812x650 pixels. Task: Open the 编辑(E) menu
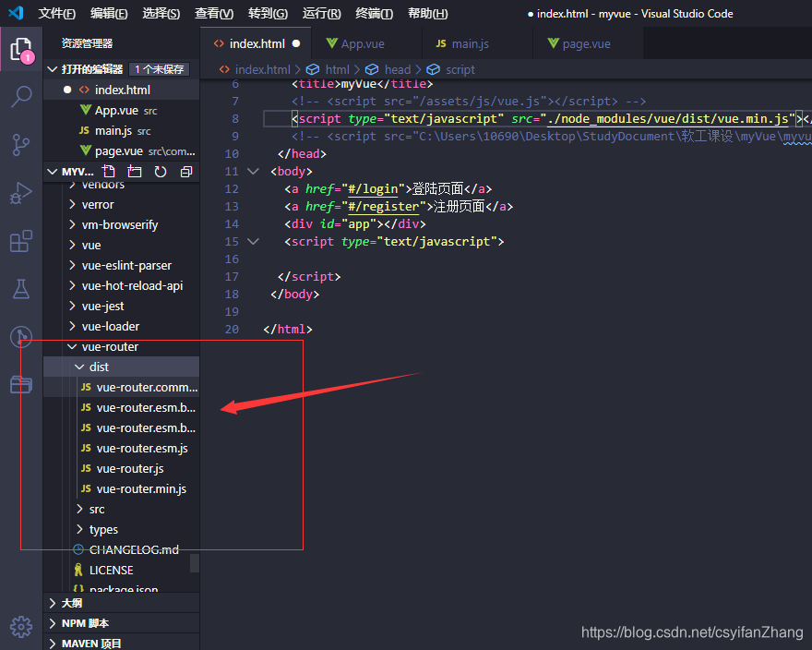[x=109, y=14]
